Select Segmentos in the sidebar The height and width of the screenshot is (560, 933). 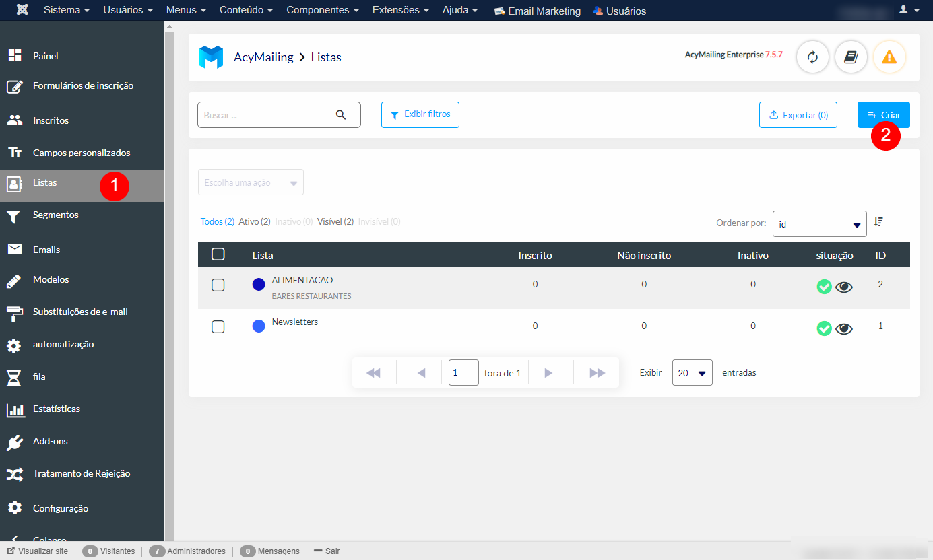56,215
